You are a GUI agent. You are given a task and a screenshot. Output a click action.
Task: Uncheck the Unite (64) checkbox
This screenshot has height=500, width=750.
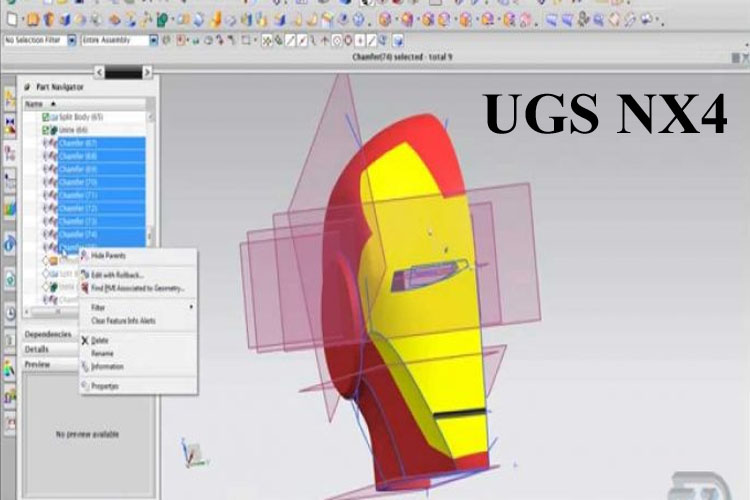tap(46, 130)
